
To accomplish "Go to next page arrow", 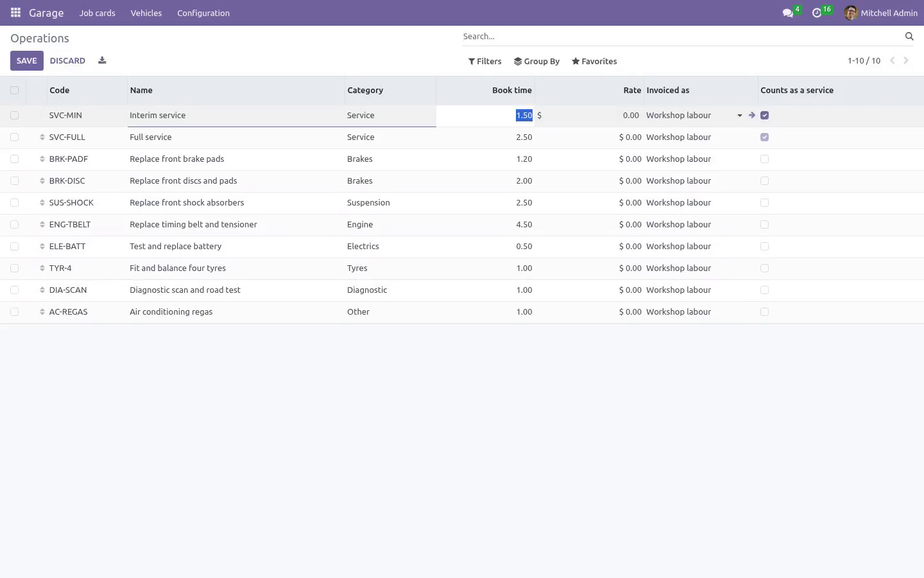I will click(906, 61).
